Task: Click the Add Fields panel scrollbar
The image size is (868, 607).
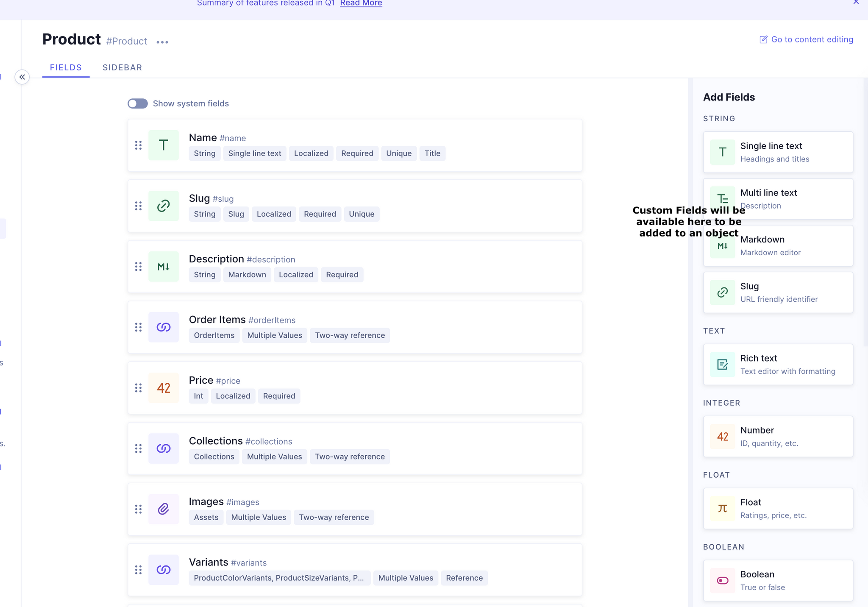Action: point(865,212)
